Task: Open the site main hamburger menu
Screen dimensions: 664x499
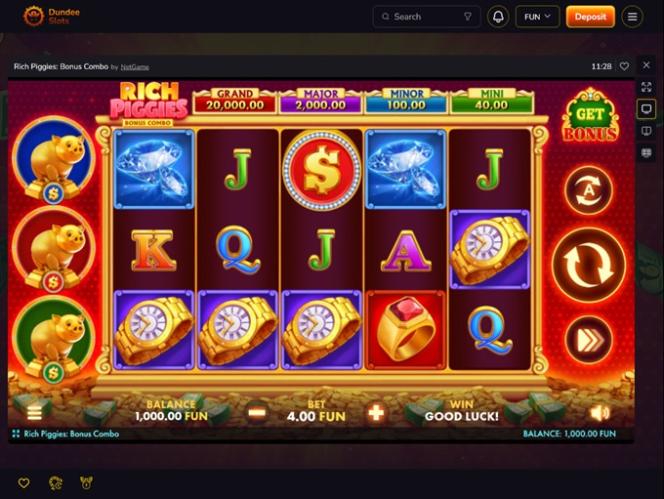Action: tap(632, 17)
